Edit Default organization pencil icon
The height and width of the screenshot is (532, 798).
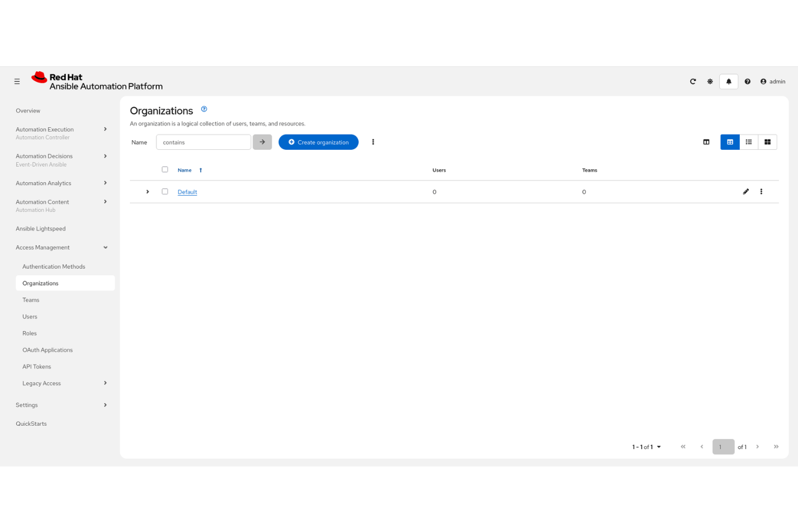pyautogui.click(x=746, y=191)
